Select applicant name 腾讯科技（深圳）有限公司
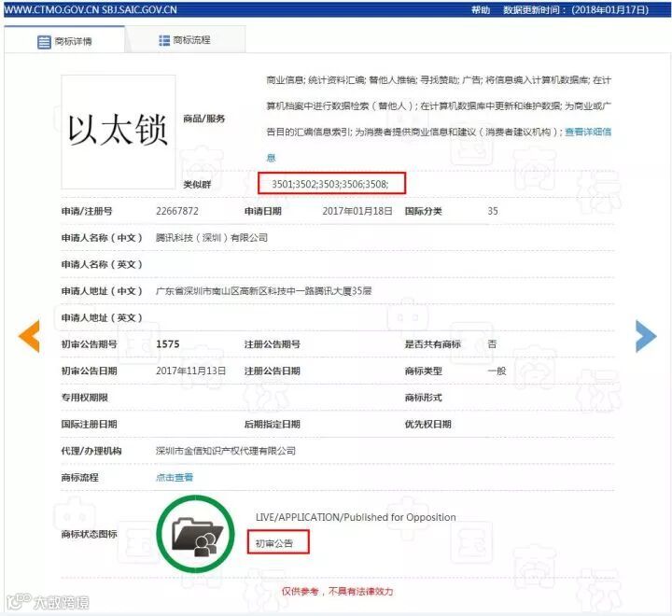This screenshot has height=616, width=672. tap(211, 237)
